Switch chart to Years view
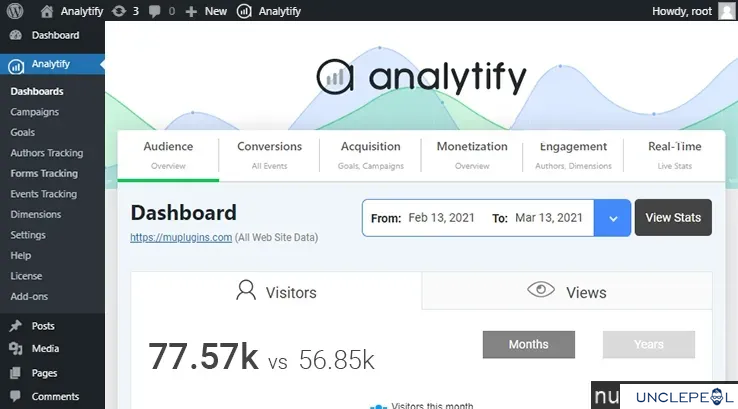This screenshot has width=738, height=409. (649, 345)
